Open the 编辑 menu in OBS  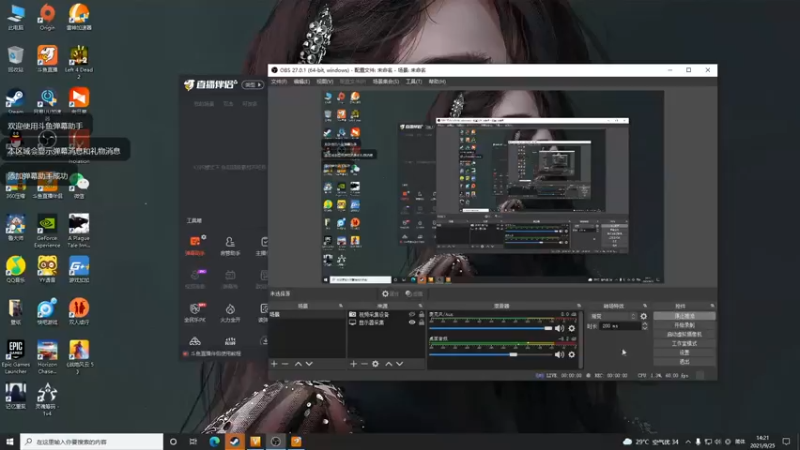click(x=302, y=82)
